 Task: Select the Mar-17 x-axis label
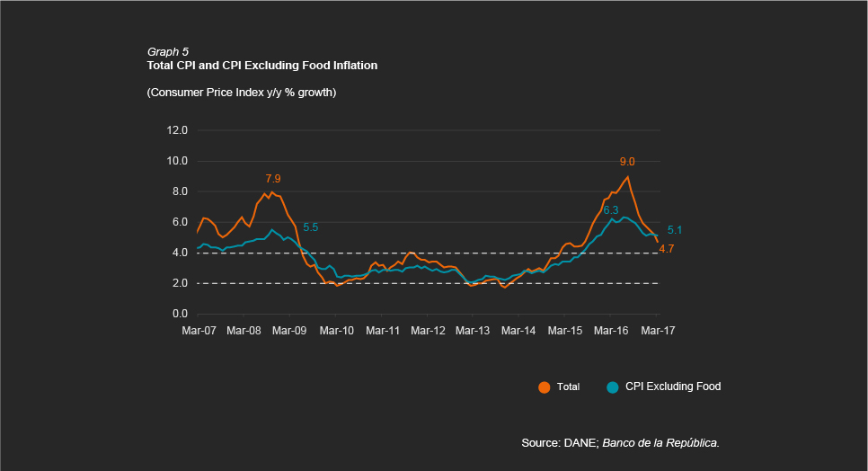coord(657,331)
